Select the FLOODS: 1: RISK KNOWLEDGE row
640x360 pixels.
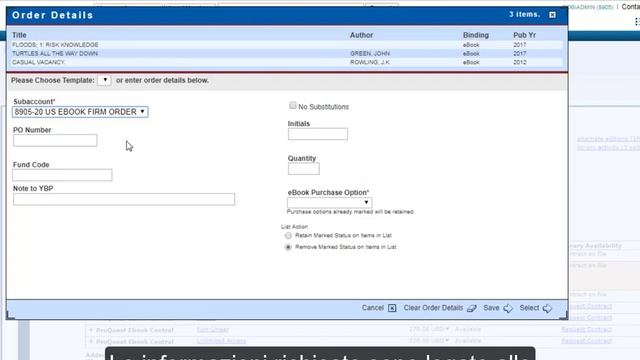coord(286,45)
